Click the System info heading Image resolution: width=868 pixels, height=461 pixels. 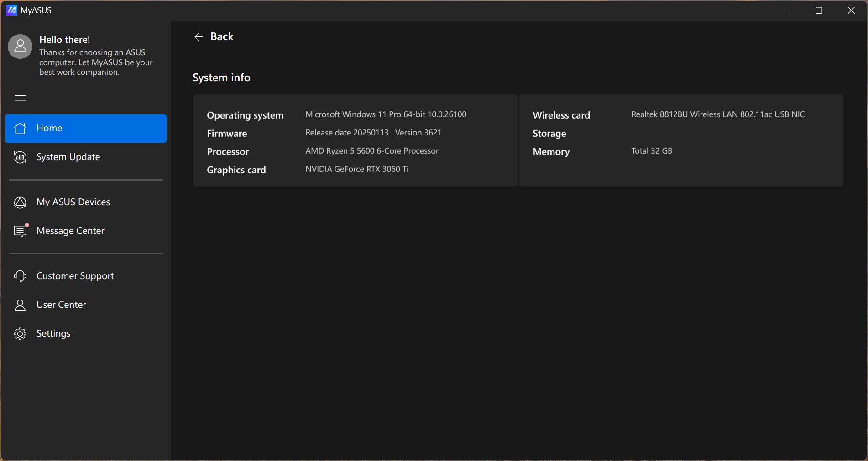point(221,78)
